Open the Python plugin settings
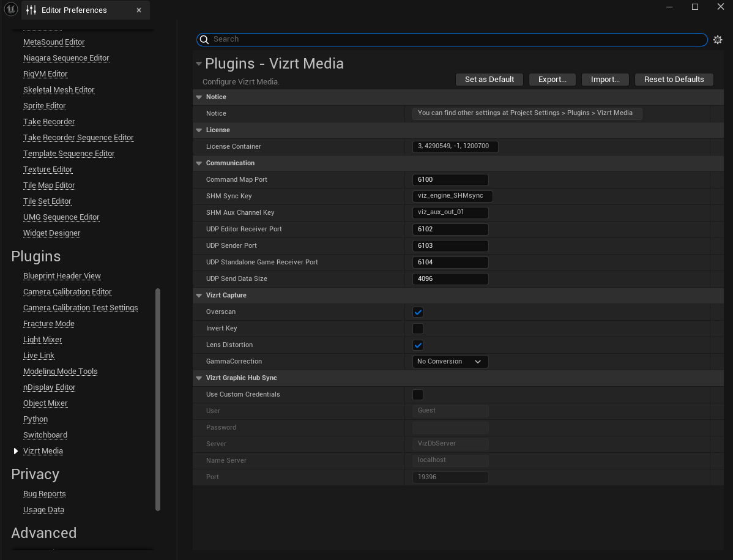The image size is (733, 560). point(35,419)
